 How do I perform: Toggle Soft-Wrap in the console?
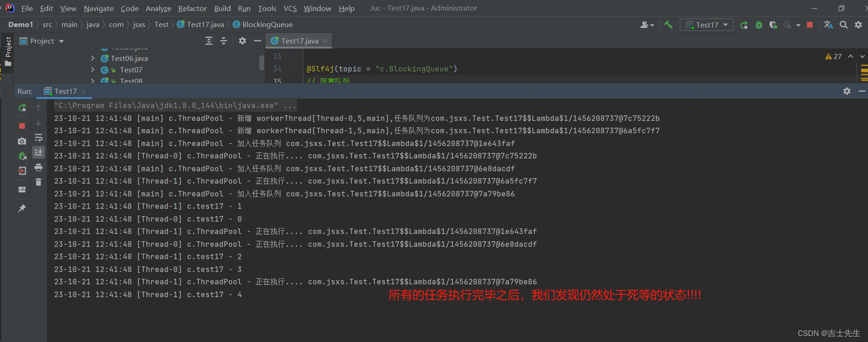38,137
